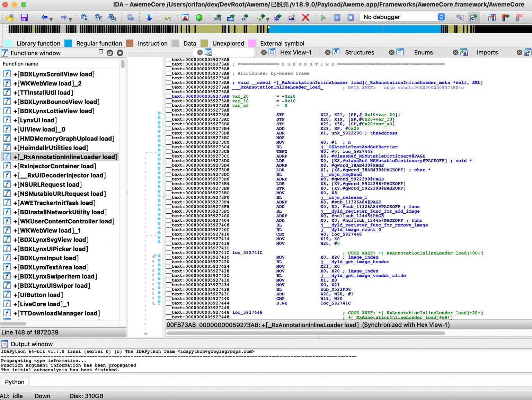Close the Structures tab

tap(328, 53)
